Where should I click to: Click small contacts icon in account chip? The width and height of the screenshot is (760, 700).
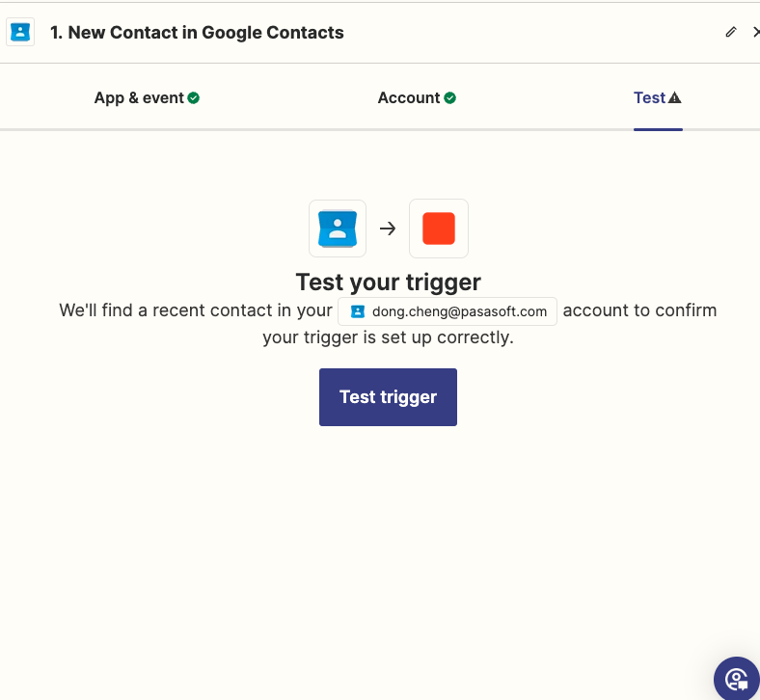pyautogui.click(x=357, y=311)
